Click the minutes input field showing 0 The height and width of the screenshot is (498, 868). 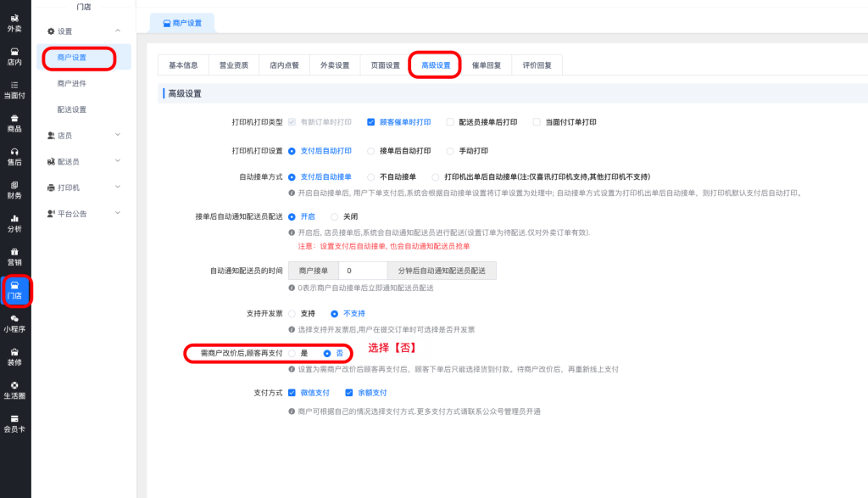[x=362, y=271]
